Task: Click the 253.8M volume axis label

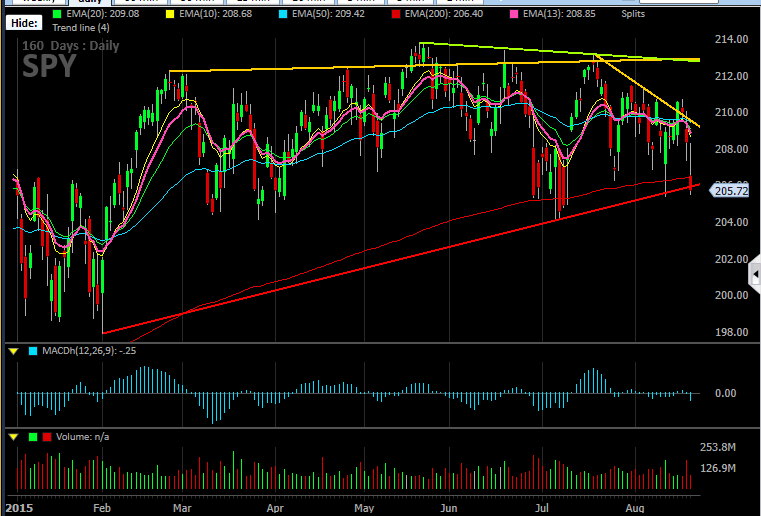Action: pyautogui.click(x=718, y=447)
